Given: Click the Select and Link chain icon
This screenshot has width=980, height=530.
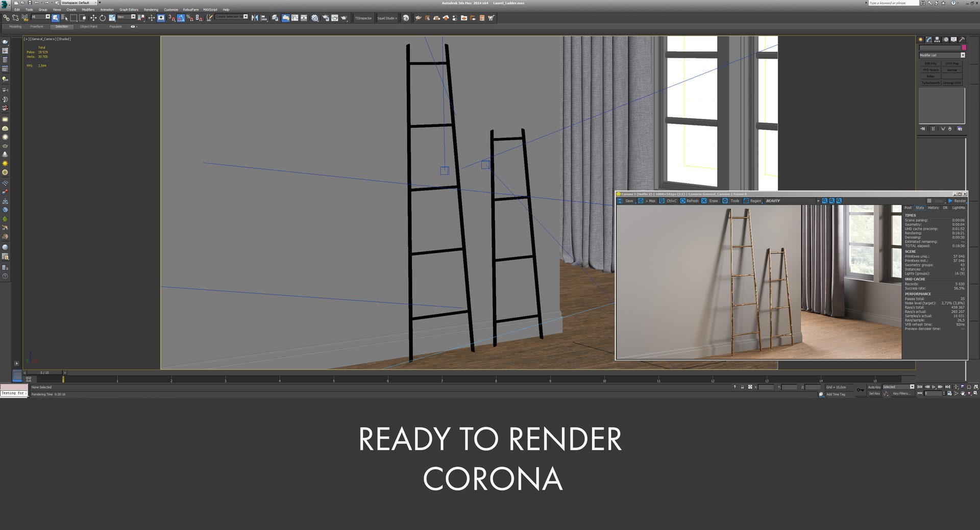Looking at the screenshot, I should [6, 18].
